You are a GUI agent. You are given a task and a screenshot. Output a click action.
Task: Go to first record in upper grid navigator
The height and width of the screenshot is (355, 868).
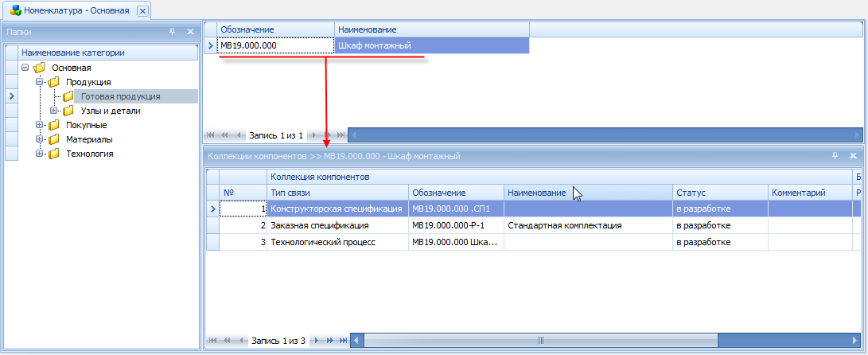[x=211, y=135]
